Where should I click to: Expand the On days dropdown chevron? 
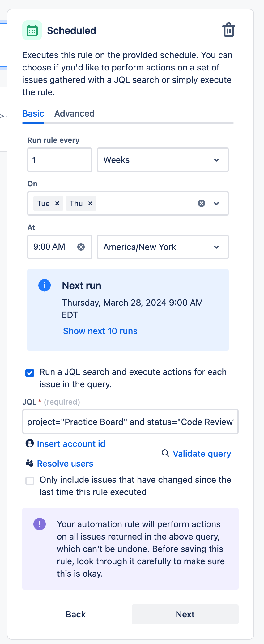pos(216,203)
